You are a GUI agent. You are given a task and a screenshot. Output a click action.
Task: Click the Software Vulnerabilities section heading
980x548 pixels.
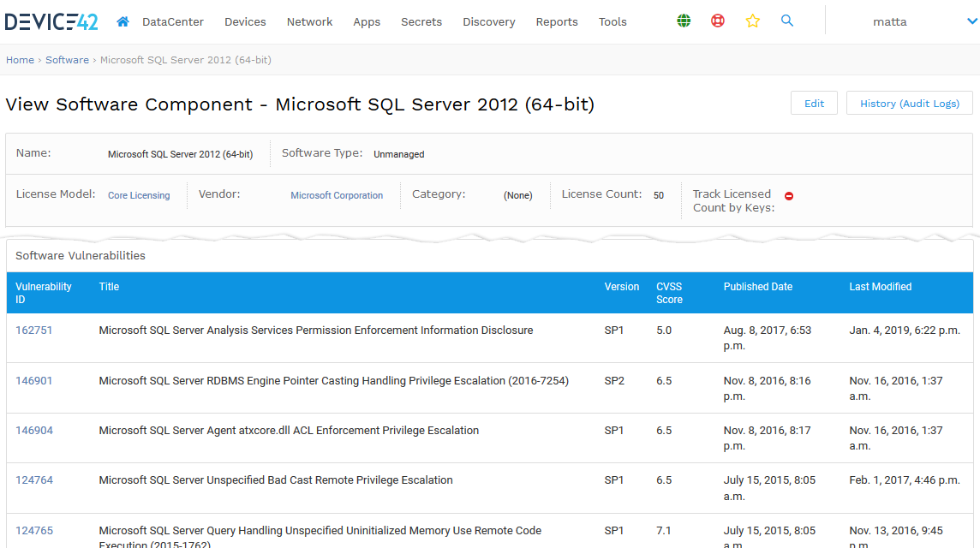[80, 255]
